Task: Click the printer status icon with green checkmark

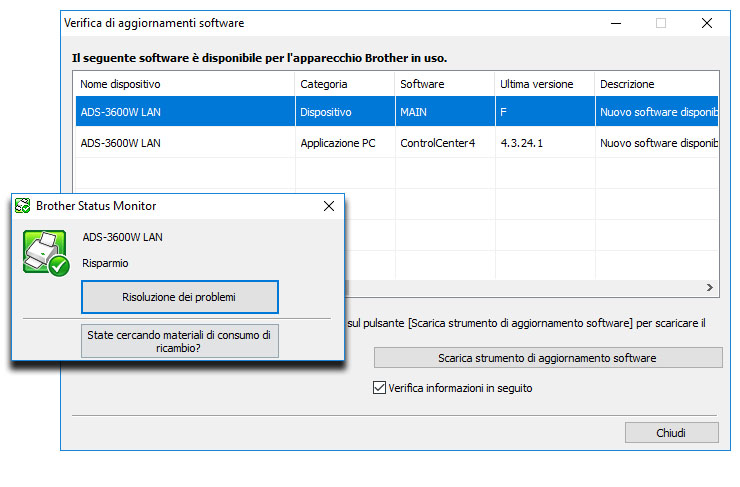Action: (x=44, y=253)
